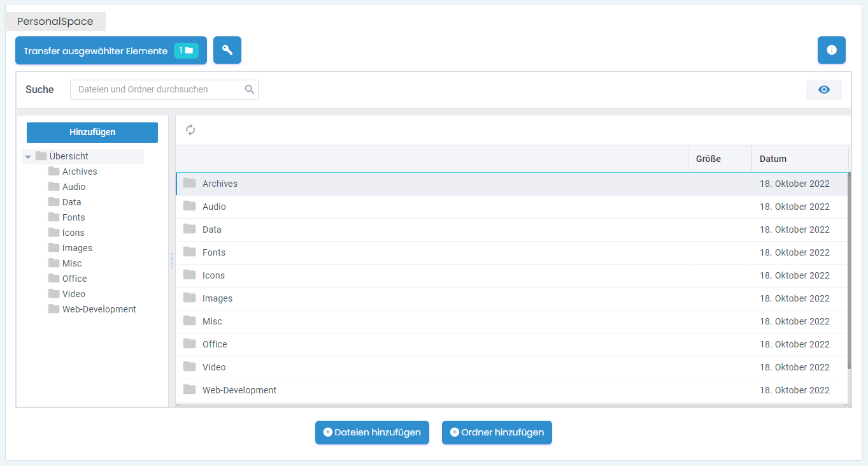The width and height of the screenshot is (868, 466).
Task: Click the key icon button
Action: point(227,50)
